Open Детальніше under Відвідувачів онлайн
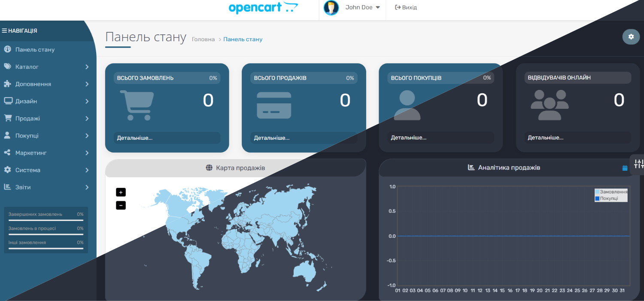The width and height of the screenshot is (644, 301). [546, 138]
